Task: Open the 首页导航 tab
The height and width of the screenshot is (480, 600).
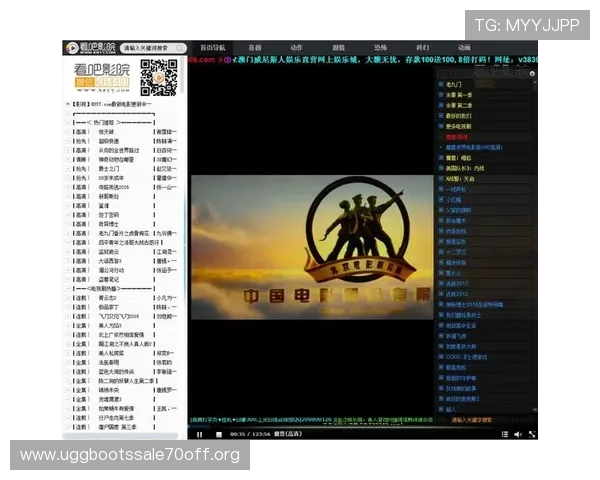Action: coord(213,48)
